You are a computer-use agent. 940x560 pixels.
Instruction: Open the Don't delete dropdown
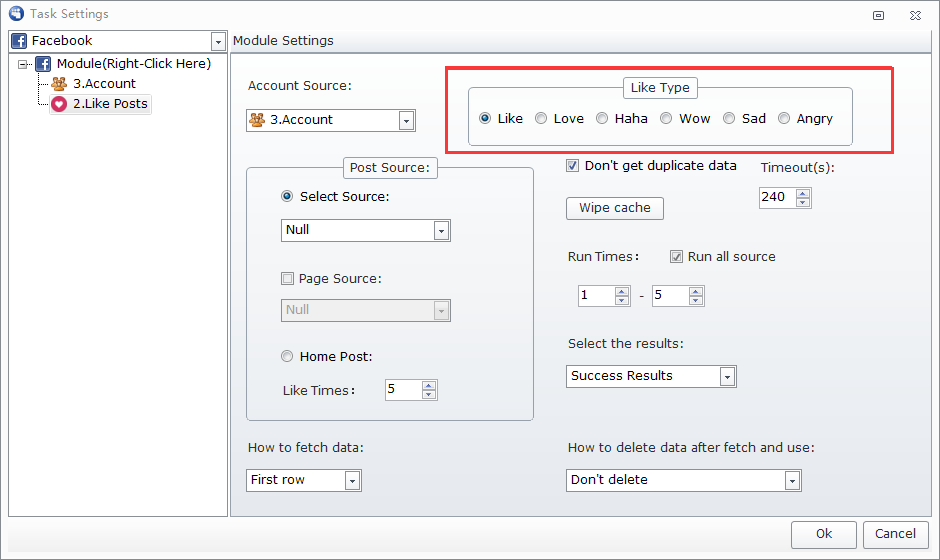[793, 481]
